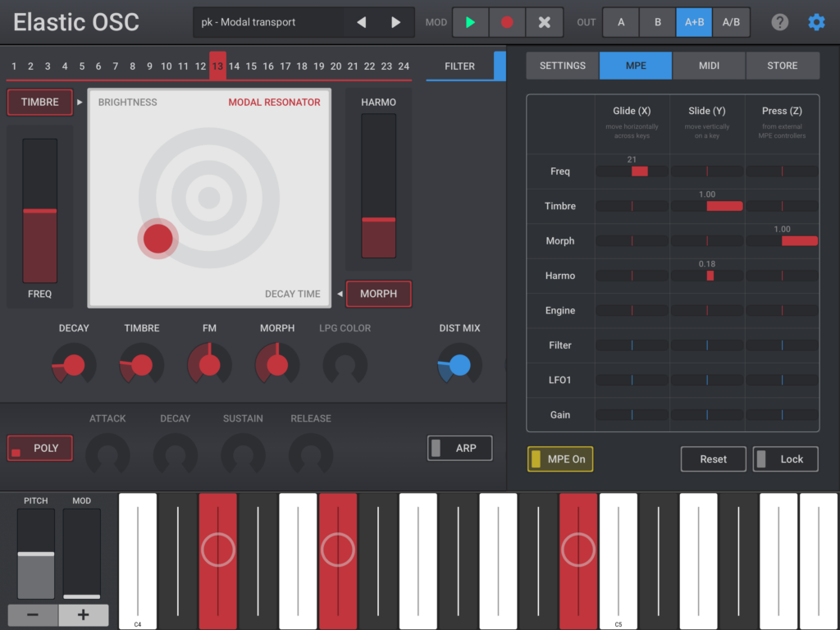840x630 pixels.
Task: Go to the next preset with the right arrow
Action: 396,22
